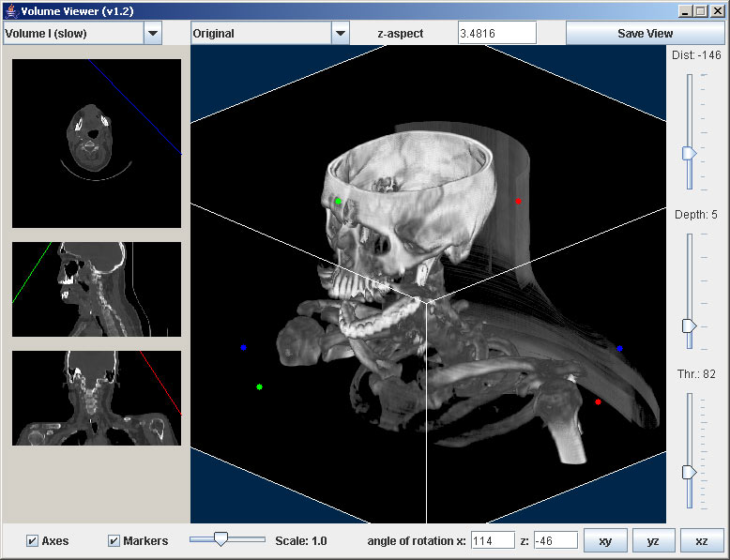
Task: Click the 'Scale: 1.0' label
Action: (x=301, y=541)
